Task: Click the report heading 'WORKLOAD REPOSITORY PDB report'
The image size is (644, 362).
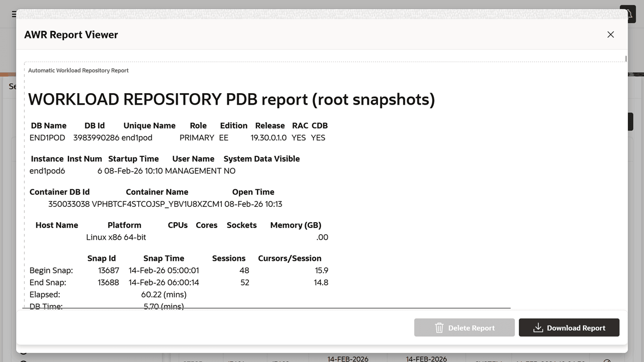Action: coord(231,99)
